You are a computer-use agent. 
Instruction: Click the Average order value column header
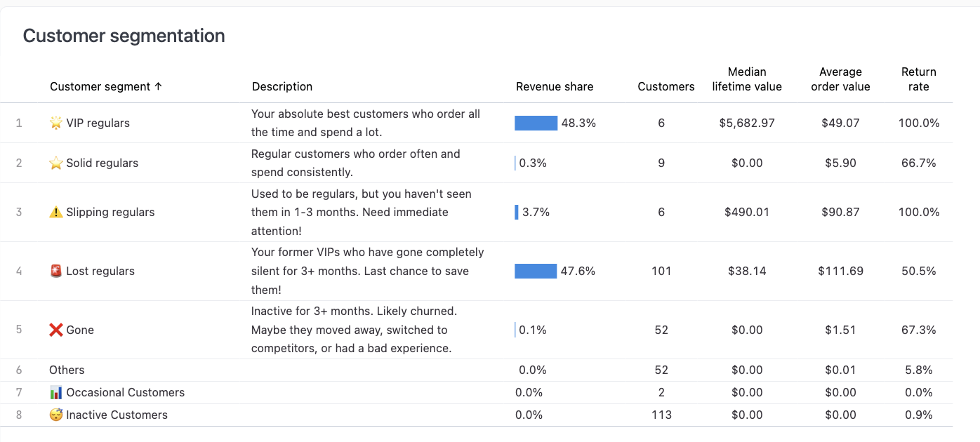click(840, 79)
